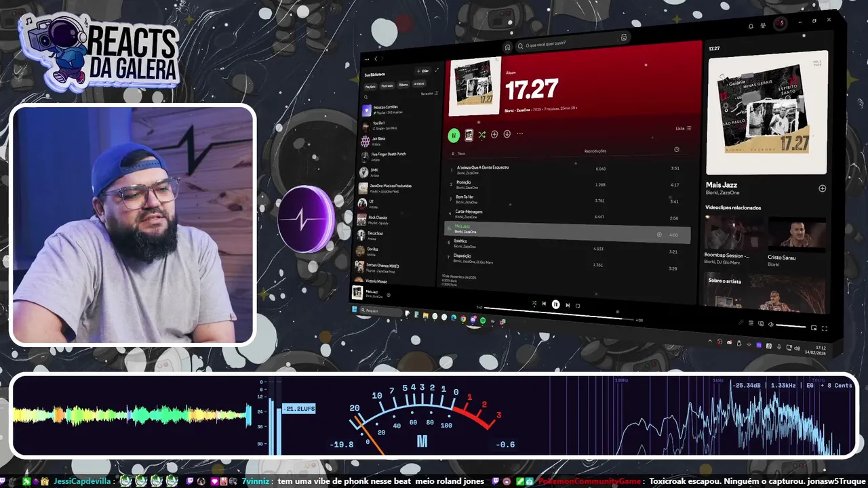Image resolution: width=868 pixels, height=488 pixels.
Task: Open Spotify from the Windows taskbar
Action: tap(483, 320)
